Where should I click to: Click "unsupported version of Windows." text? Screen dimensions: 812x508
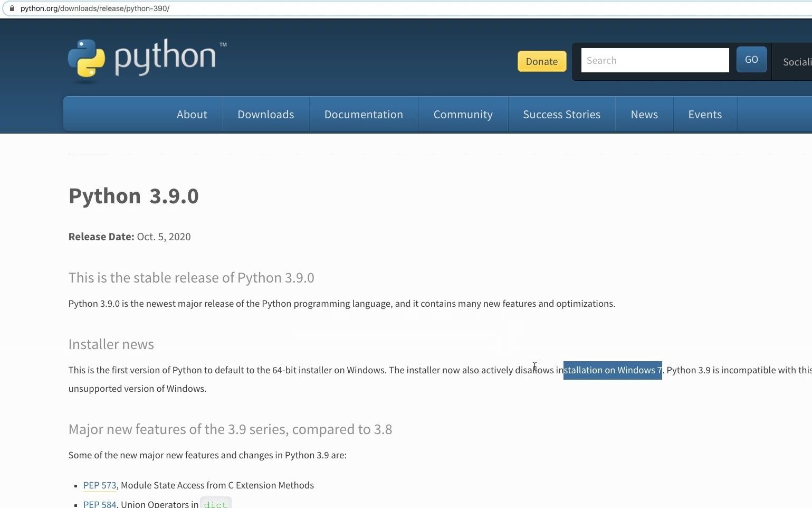point(138,389)
